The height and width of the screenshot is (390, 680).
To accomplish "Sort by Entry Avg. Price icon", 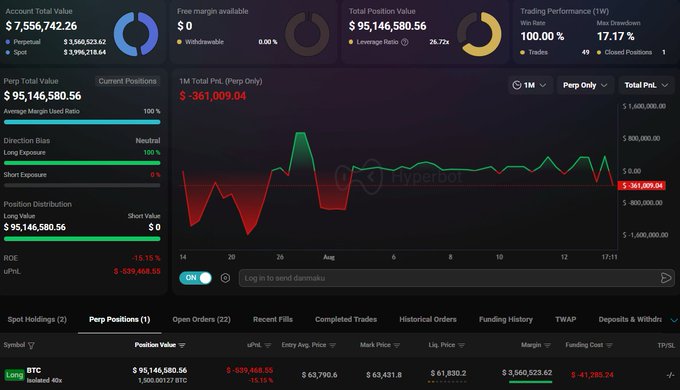I will pyautogui.click(x=333, y=345).
